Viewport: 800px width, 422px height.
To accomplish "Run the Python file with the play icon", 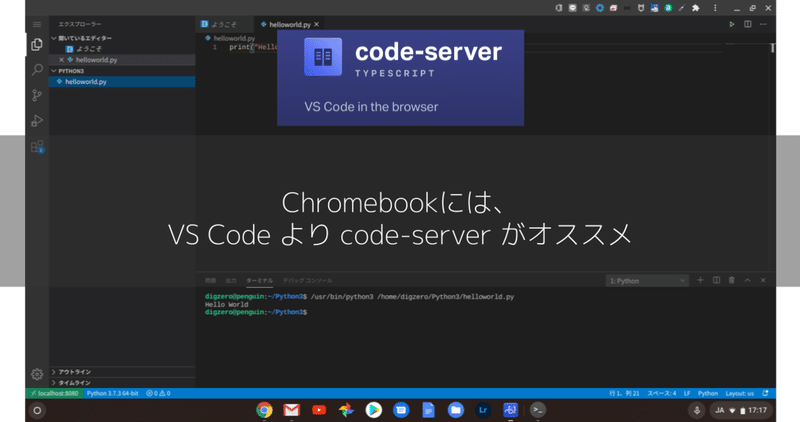I will tap(732, 24).
